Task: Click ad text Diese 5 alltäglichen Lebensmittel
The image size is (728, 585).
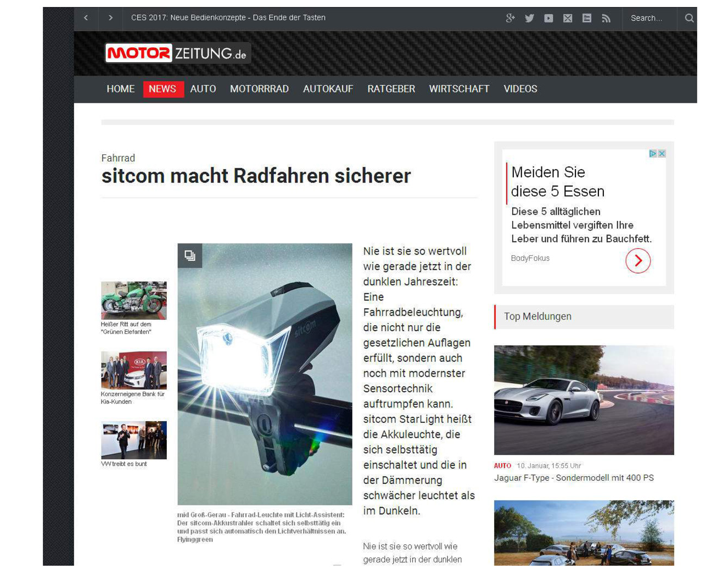Action: [x=581, y=225]
